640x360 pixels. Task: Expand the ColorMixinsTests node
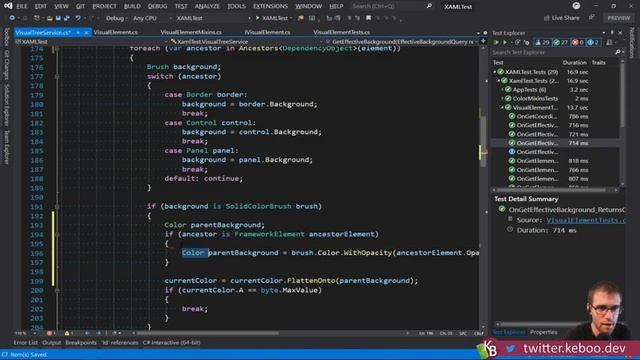[502, 98]
